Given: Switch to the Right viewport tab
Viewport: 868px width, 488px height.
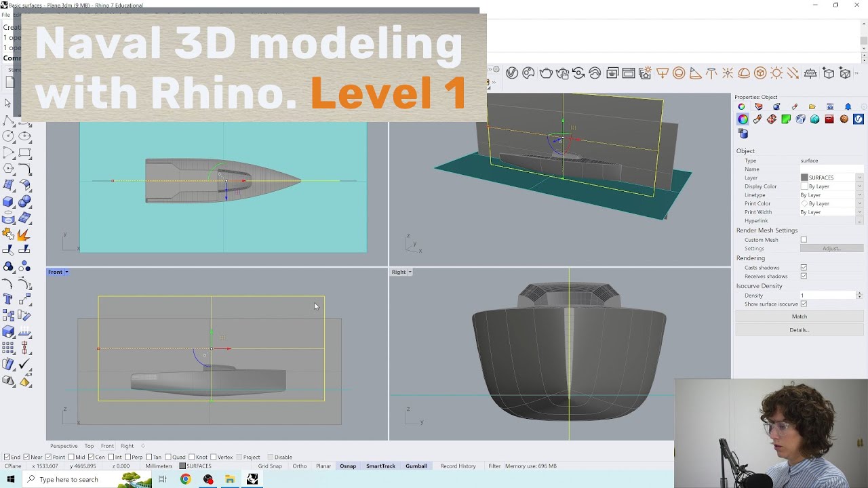Looking at the screenshot, I should 127,446.
